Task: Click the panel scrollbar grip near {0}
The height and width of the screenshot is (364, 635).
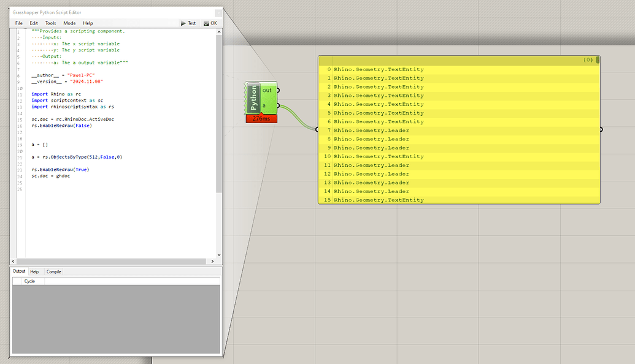Action: (598, 60)
